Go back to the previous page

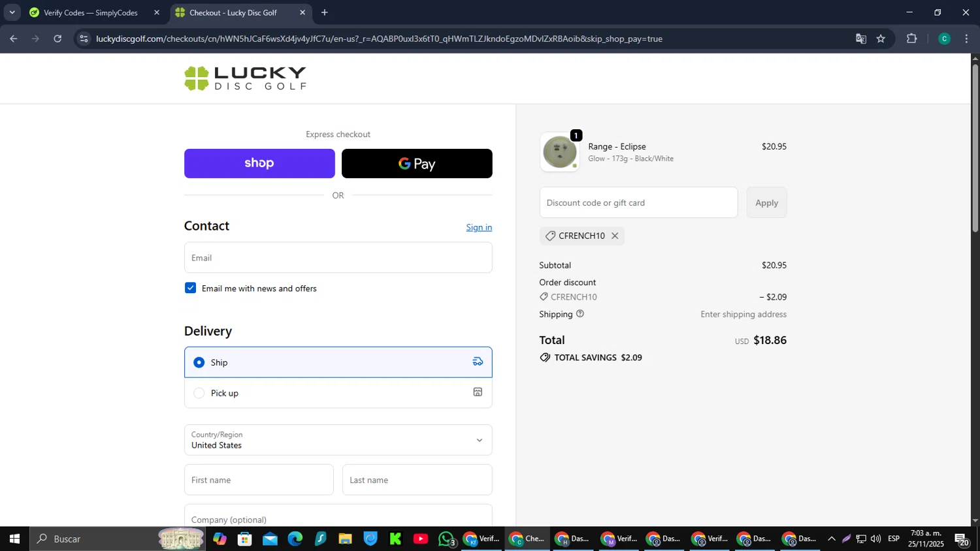tap(14, 39)
